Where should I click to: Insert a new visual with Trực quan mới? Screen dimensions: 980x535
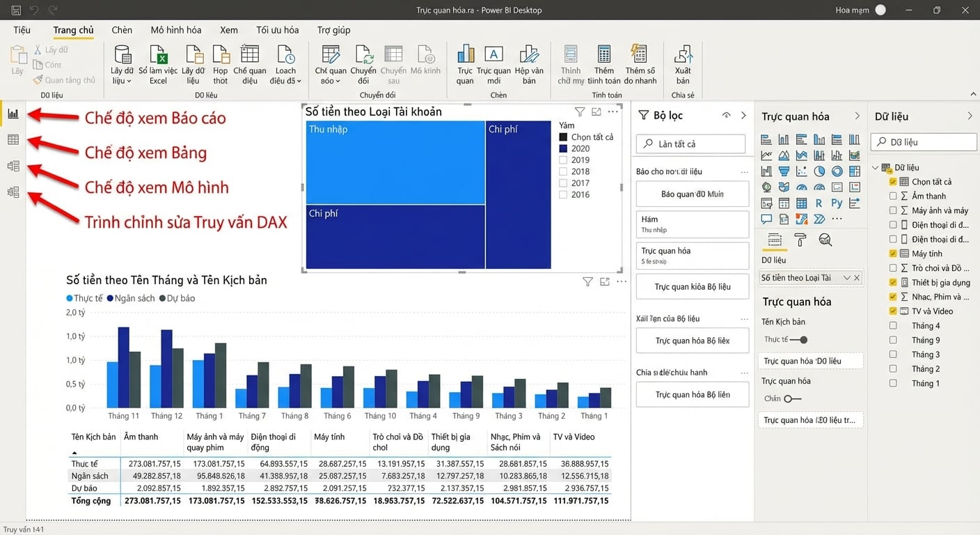(493, 65)
